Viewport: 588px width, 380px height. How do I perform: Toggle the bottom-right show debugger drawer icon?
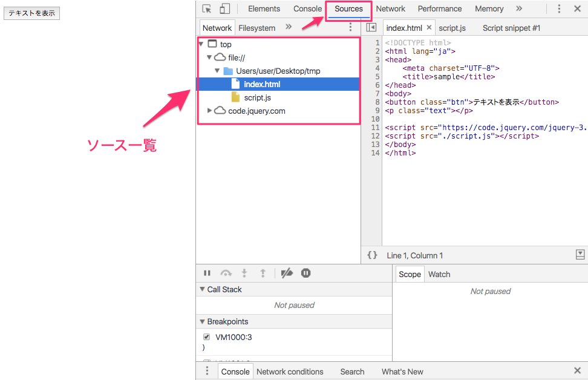click(580, 255)
